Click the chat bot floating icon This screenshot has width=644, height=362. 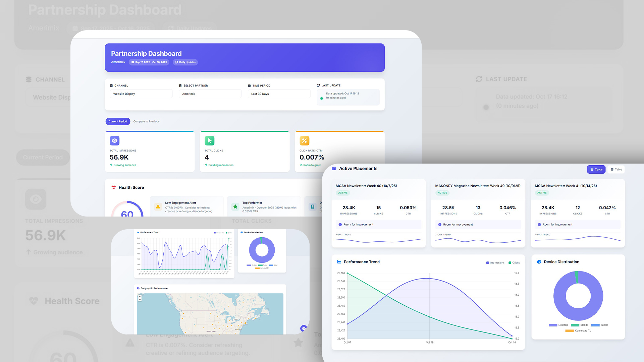point(304,328)
